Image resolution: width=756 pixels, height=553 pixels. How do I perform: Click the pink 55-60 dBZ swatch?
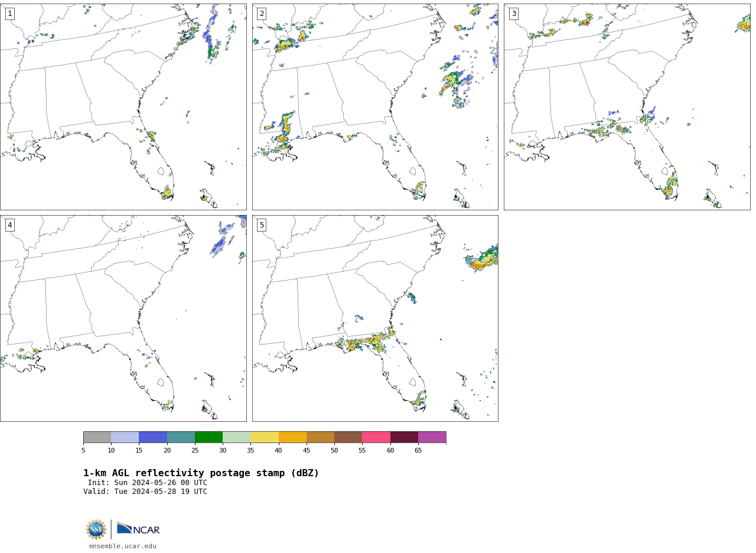(x=376, y=437)
